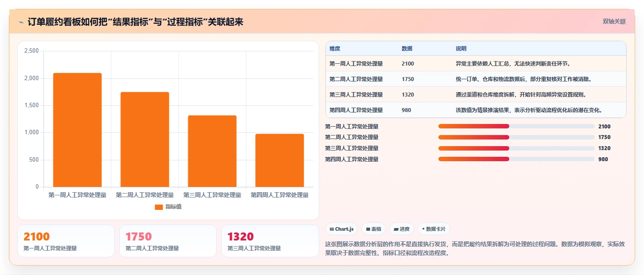Toggle the 指标值 legend item under the chart
Image resolution: width=644 pixels, height=275 pixels.
pyautogui.click(x=168, y=207)
